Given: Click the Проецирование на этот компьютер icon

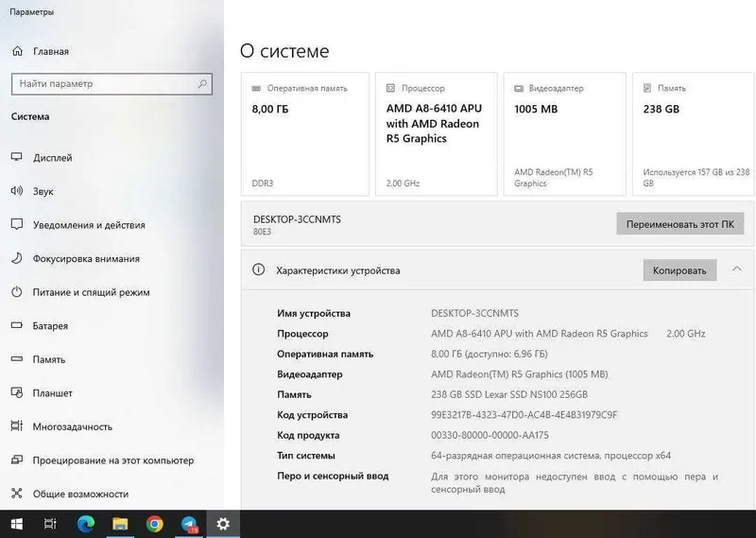Looking at the screenshot, I should (x=17, y=460).
